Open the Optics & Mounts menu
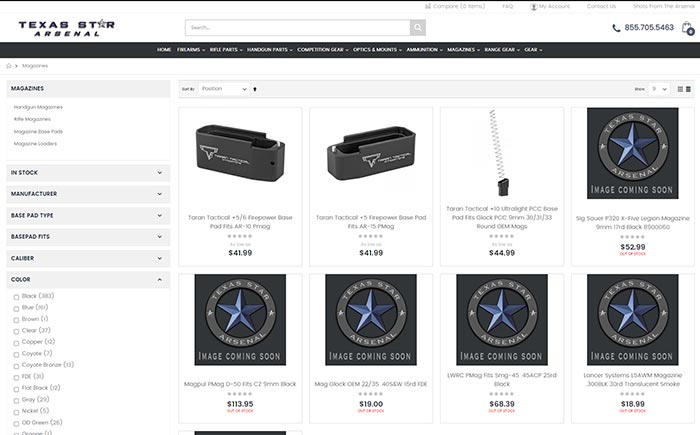 pos(377,50)
